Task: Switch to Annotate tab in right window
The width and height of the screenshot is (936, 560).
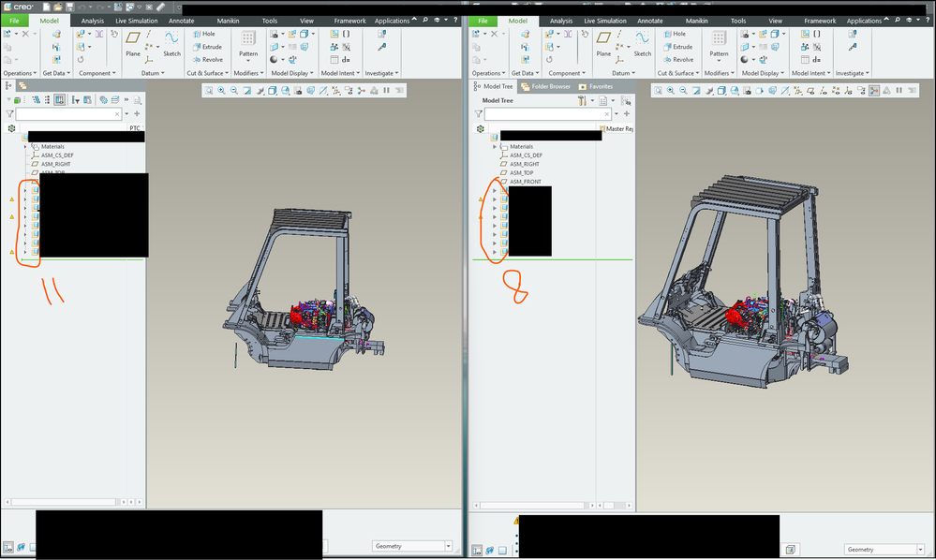Action: click(x=650, y=21)
